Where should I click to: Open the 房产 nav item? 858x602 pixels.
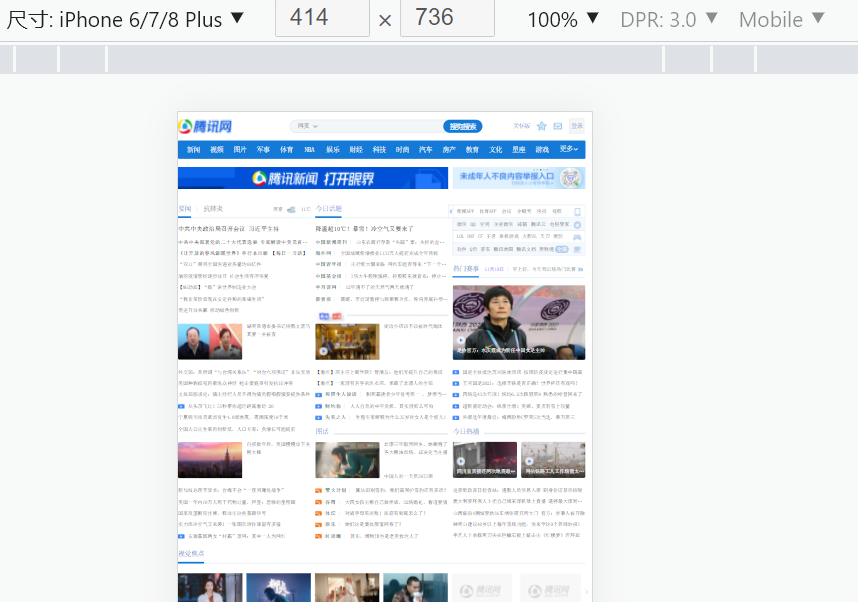[449, 149]
